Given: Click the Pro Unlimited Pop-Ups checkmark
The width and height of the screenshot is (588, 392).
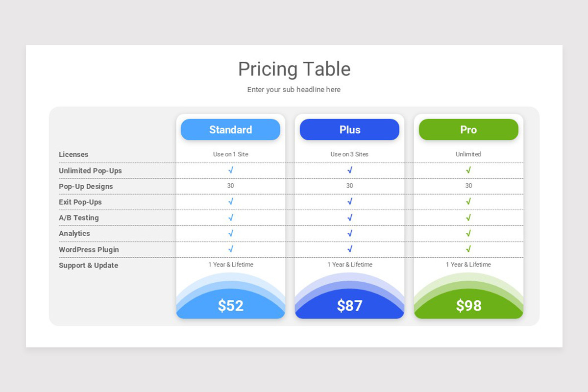Looking at the screenshot, I should [468, 170].
